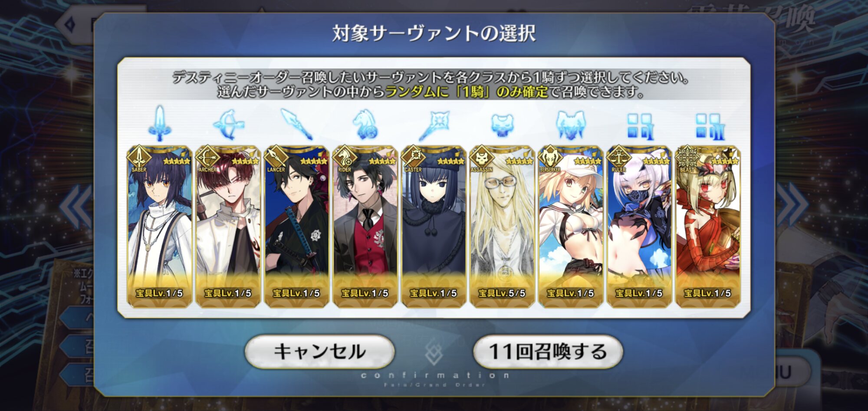The width and height of the screenshot is (868, 411).
Task: Pick the ASSASSIN card with 宝具Lv.5/5
Action: click(502, 227)
